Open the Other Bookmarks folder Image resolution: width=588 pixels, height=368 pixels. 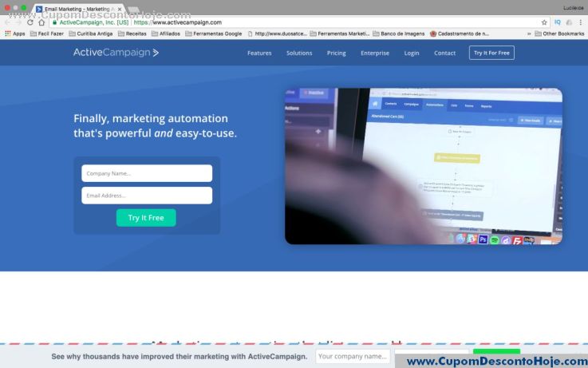tap(559, 34)
